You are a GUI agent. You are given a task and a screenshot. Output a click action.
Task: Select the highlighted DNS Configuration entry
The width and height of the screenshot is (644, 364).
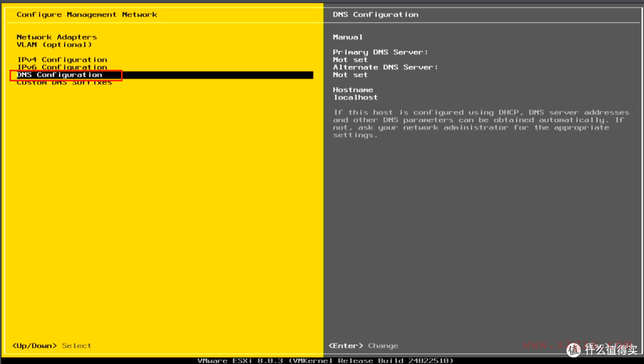pos(60,75)
